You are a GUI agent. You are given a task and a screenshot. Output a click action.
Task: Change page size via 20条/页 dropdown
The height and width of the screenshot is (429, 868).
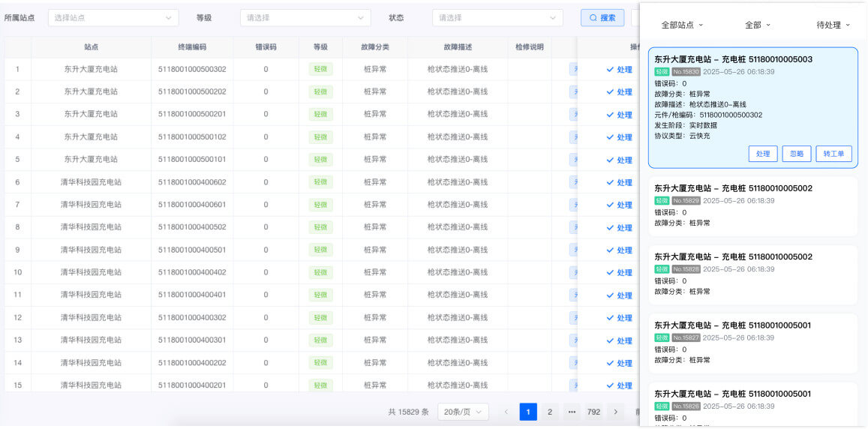[465, 412]
